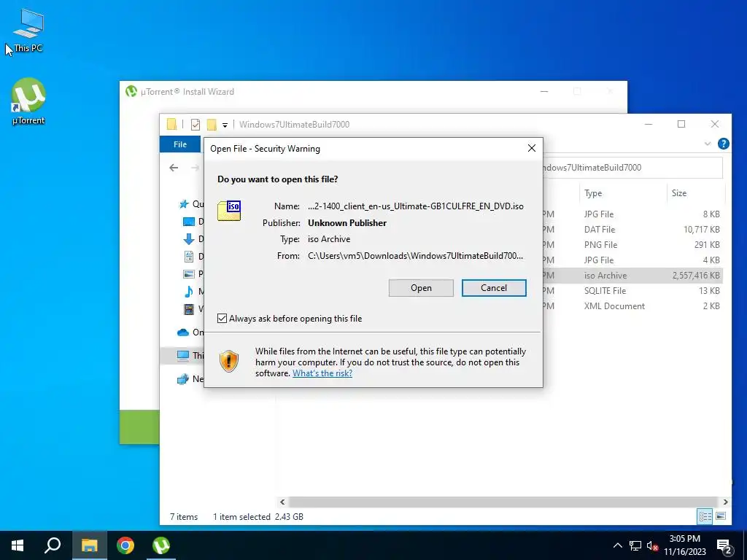Maximize the Explorer window
This screenshot has height=560, width=747.
tap(681, 124)
